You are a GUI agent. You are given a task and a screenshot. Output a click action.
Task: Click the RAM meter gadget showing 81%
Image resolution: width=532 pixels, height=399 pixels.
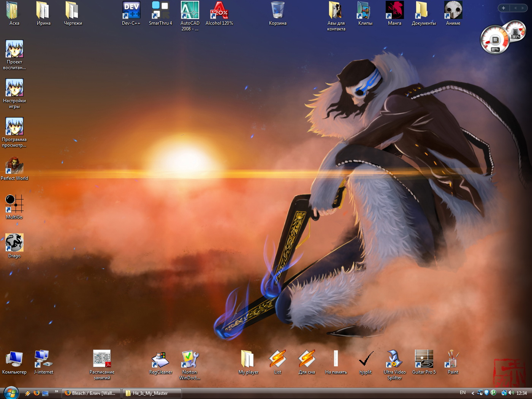pos(516,32)
